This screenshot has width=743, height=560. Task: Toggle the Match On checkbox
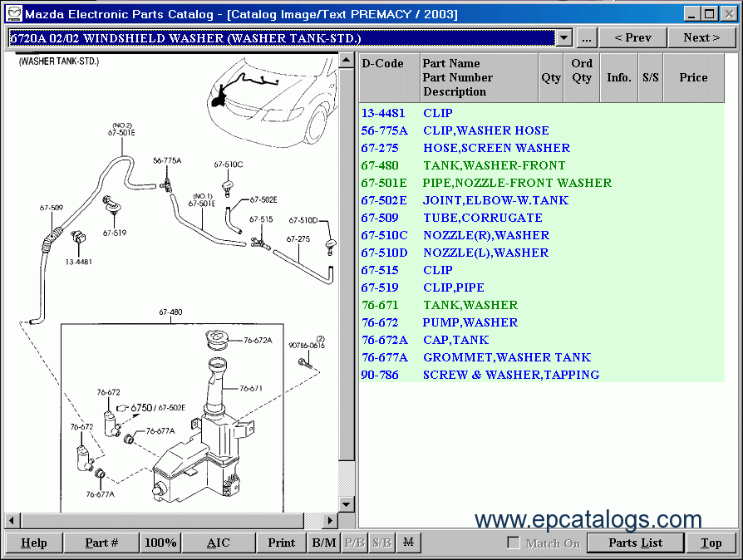[x=513, y=543]
